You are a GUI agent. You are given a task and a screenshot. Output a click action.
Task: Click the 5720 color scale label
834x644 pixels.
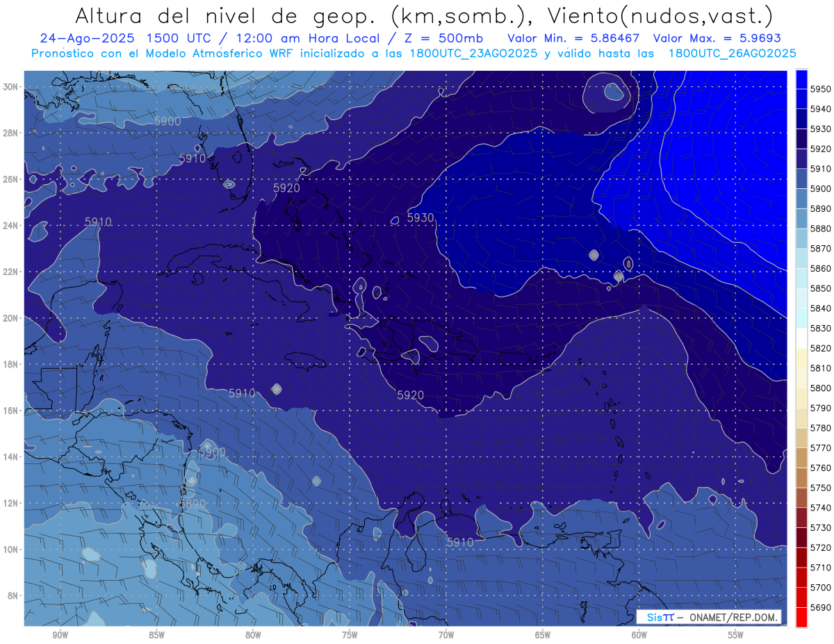pos(820,547)
